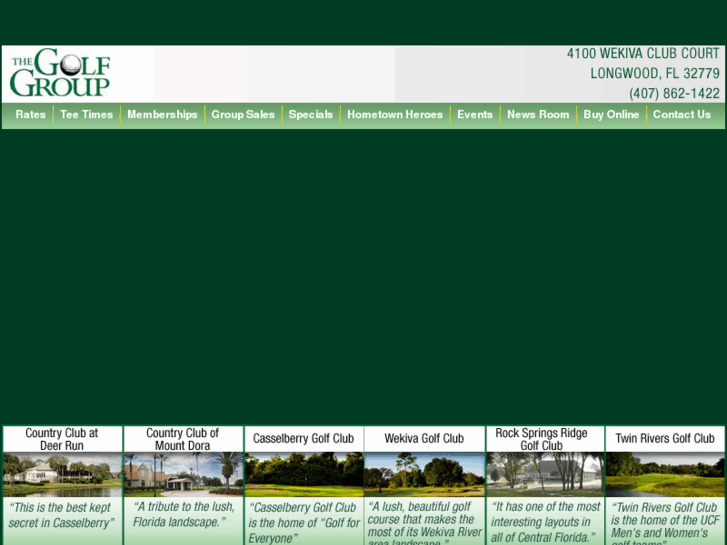
Task: Go to Memberships section
Action: (x=162, y=115)
